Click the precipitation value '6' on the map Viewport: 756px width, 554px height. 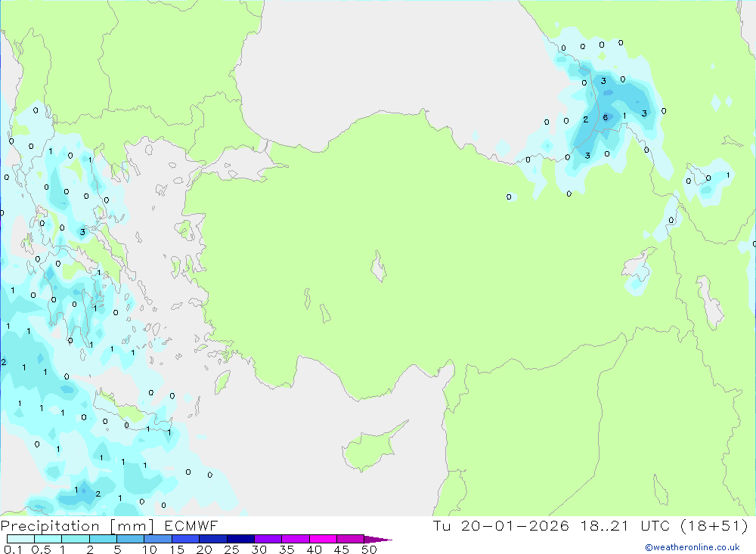[605, 118]
